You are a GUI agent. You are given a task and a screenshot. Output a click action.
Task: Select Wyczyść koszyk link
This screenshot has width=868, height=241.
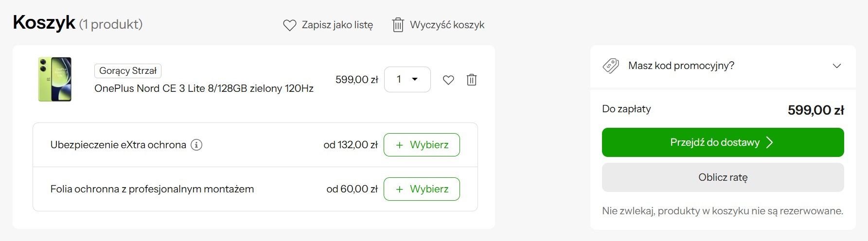pyautogui.click(x=447, y=25)
